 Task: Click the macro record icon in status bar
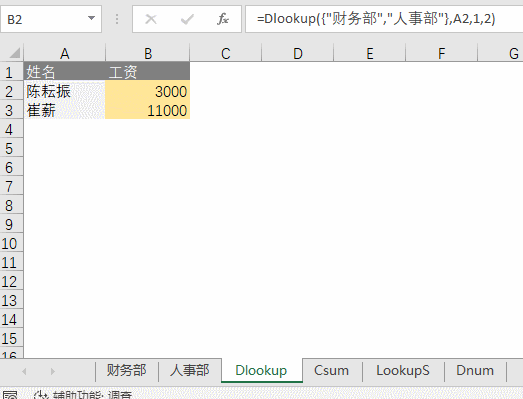click(10, 395)
